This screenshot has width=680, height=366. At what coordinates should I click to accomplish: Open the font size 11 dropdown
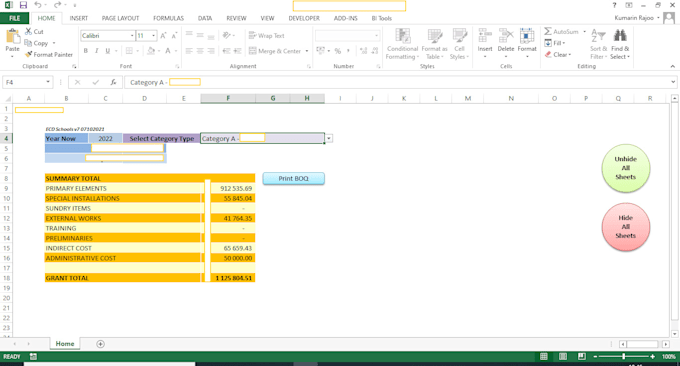point(153,36)
